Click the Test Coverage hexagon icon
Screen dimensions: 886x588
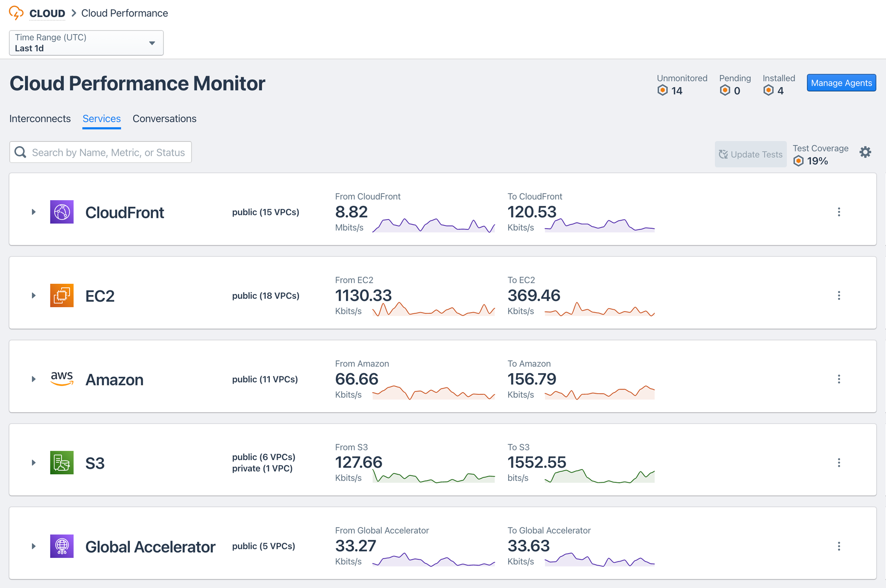(798, 161)
